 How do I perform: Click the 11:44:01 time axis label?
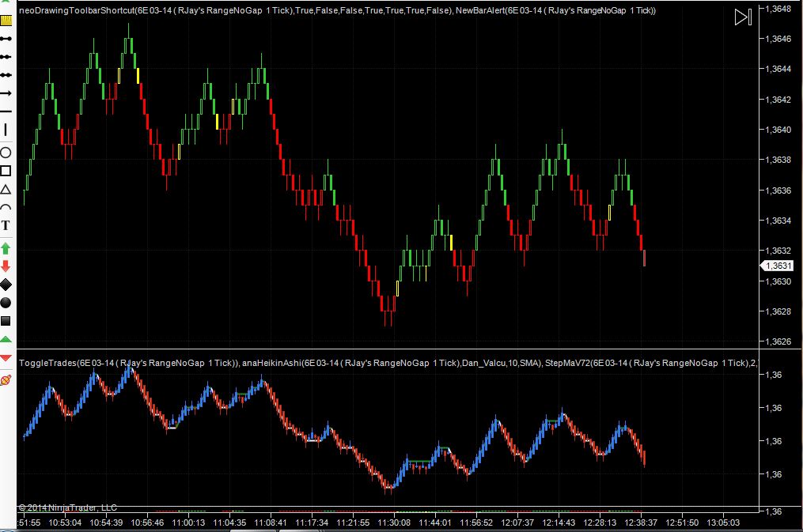[x=435, y=523]
